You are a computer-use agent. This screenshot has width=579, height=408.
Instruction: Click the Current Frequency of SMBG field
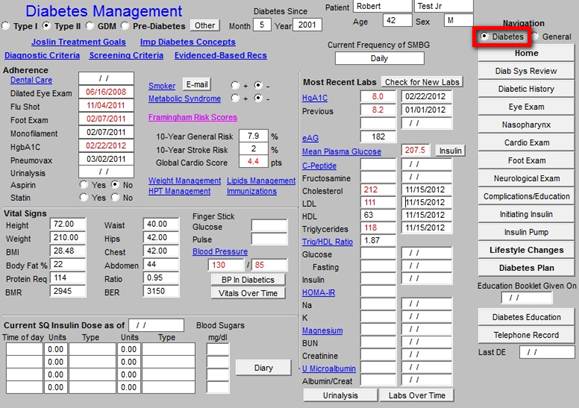pos(379,58)
